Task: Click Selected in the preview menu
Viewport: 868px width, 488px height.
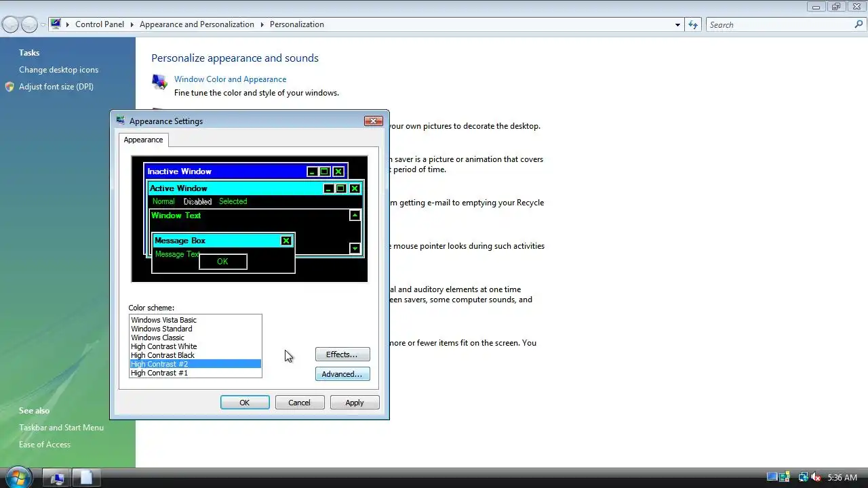Action: click(x=233, y=201)
